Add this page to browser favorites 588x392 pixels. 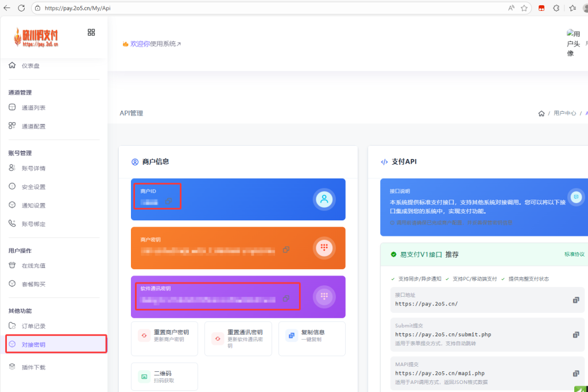pos(524,8)
